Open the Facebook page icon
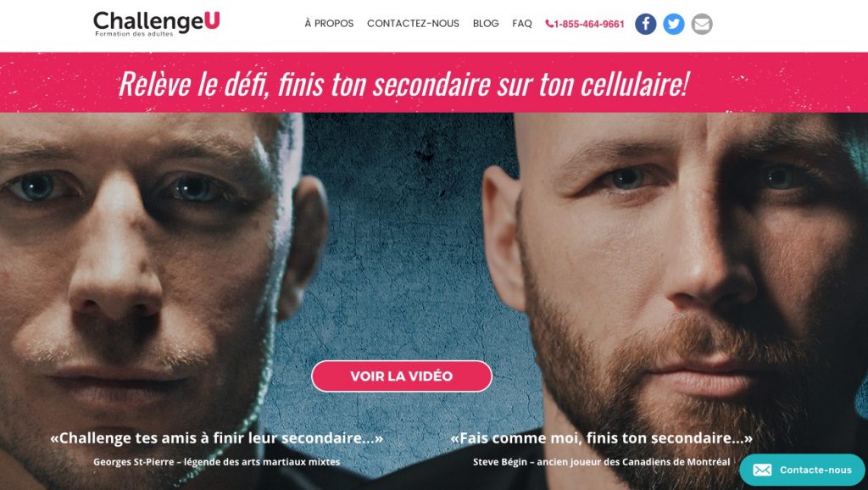The height and width of the screenshot is (490, 868). click(645, 24)
